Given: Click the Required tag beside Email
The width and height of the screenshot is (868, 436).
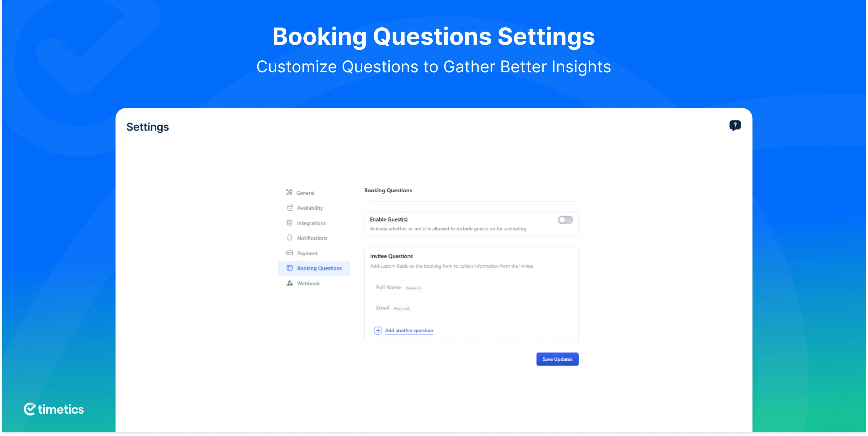Looking at the screenshot, I should (x=401, y=308).
